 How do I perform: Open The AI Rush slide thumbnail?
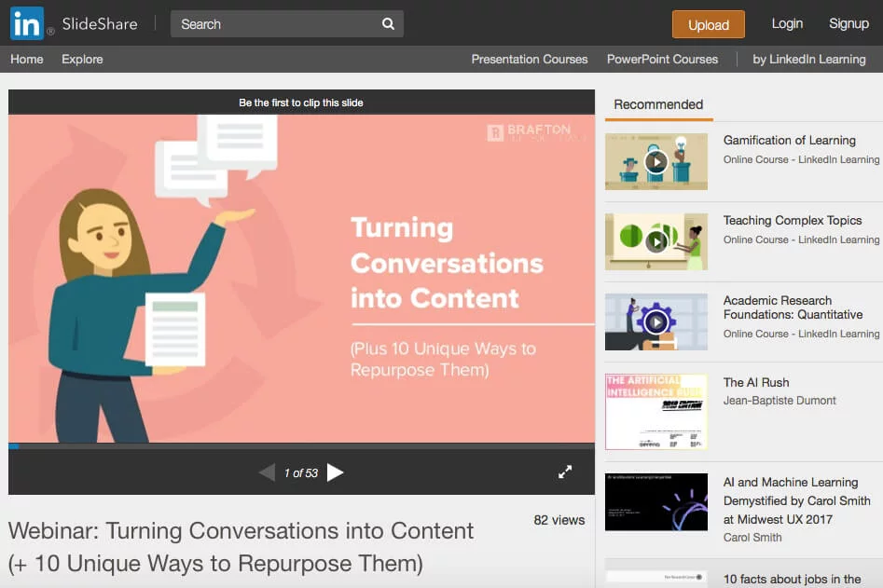pyautogui.click(x=655, y=412)
